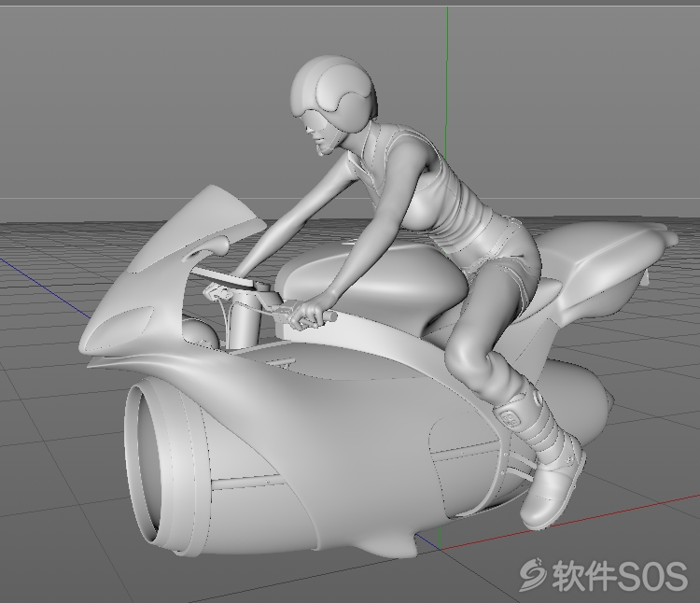Select the rider's helmet in the viewport
Image resolution: width=700 pixels, height=603 pixels.
tap(334, 96)
